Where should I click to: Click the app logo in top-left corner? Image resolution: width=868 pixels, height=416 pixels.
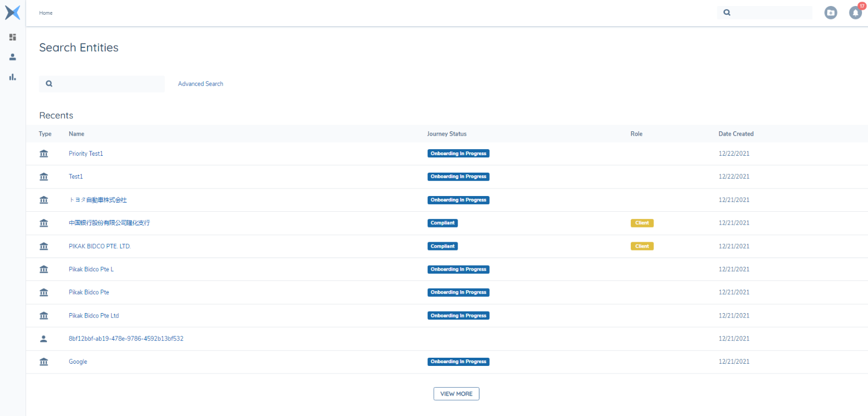click(13, 13)
